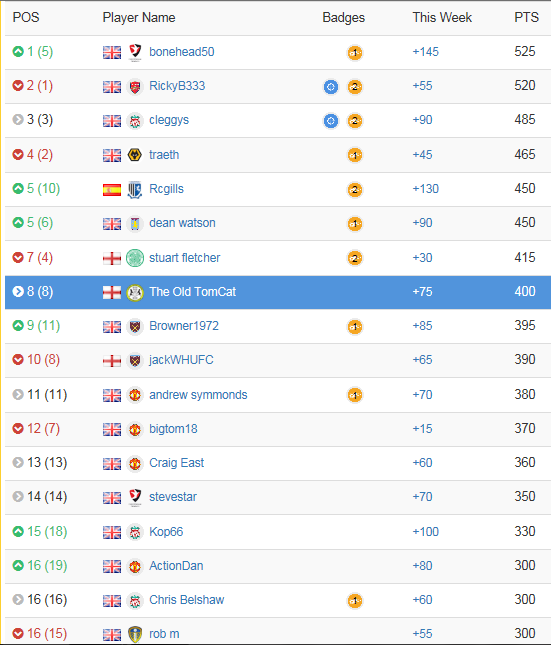The height and width of the screenshot is (645, 551).
Task: Click the gold badge next to bonehead50
Action: (x=355, y=53)
